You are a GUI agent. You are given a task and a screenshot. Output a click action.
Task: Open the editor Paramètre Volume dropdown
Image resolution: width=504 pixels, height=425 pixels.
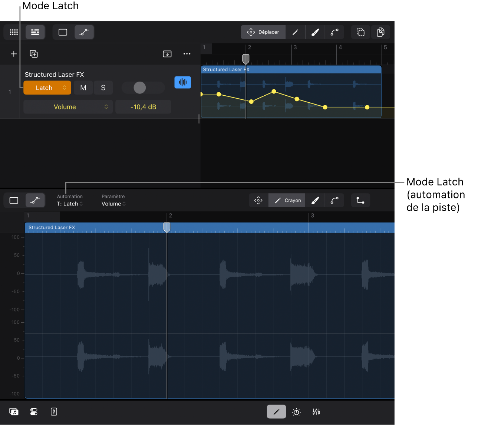(x=113, y=204)
